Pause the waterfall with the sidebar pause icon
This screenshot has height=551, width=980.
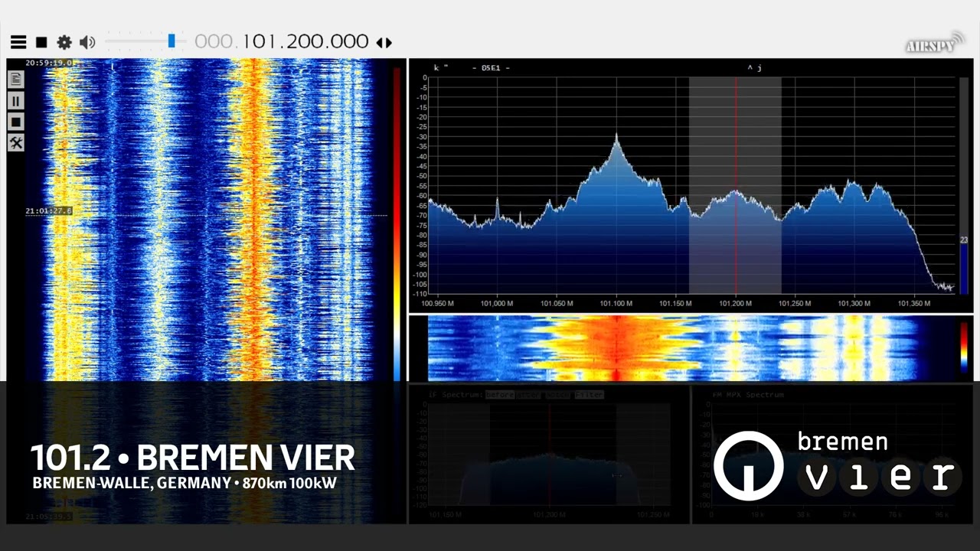(15, 100)
